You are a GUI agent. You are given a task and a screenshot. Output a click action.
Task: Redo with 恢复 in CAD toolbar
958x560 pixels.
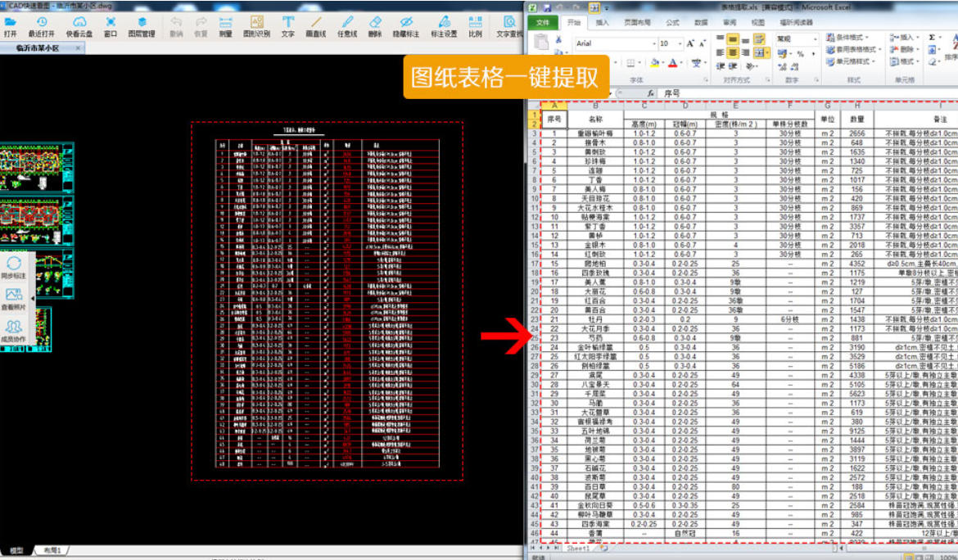pos(201,26)
